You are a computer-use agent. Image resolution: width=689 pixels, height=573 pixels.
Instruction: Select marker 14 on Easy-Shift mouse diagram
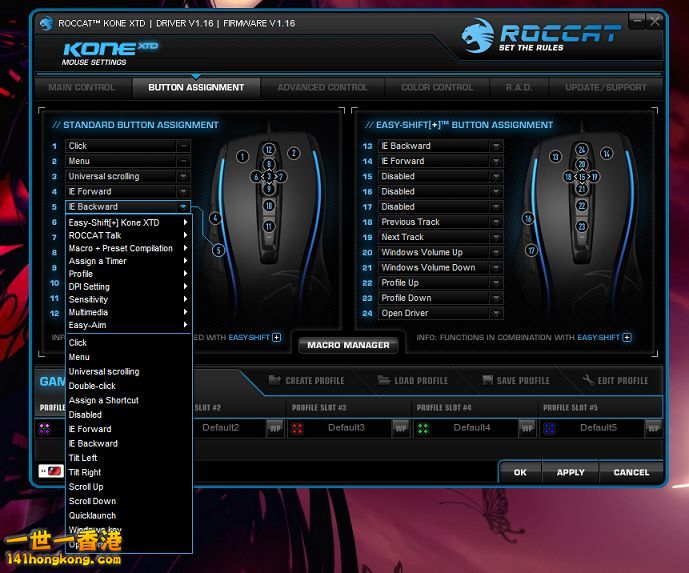click(x=607, y=153)
